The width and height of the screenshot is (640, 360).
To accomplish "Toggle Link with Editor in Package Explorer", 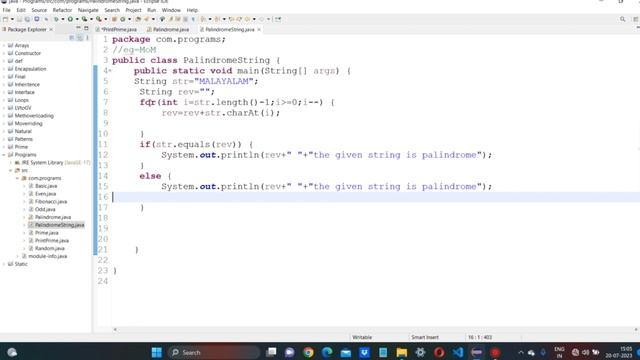I will pyautogui.click(x=80, y=38).
